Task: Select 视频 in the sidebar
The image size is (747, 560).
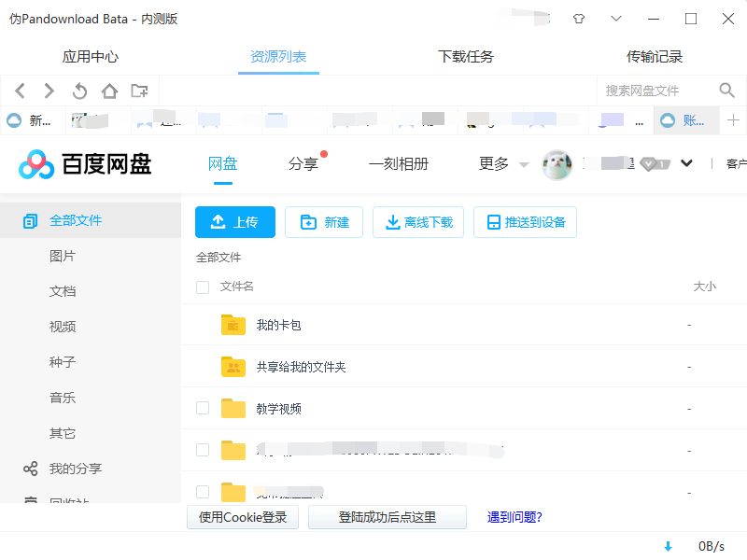Action: pos(63,327)
